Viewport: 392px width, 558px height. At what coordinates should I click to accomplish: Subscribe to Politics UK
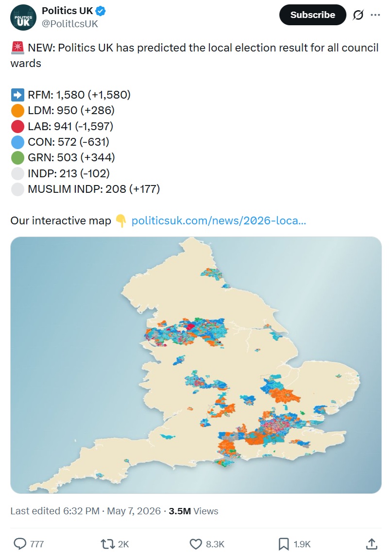pyautogui.click(x=313, y=15)
